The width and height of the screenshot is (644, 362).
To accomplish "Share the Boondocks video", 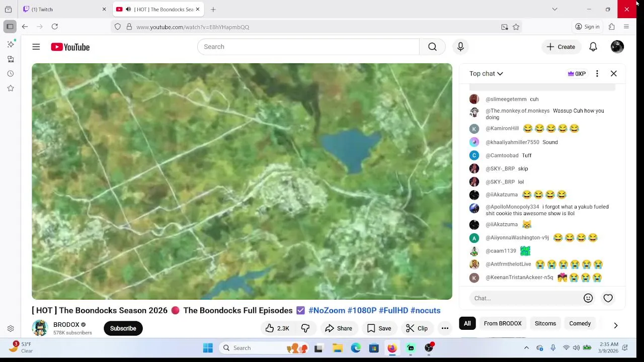I will (339, 328).
